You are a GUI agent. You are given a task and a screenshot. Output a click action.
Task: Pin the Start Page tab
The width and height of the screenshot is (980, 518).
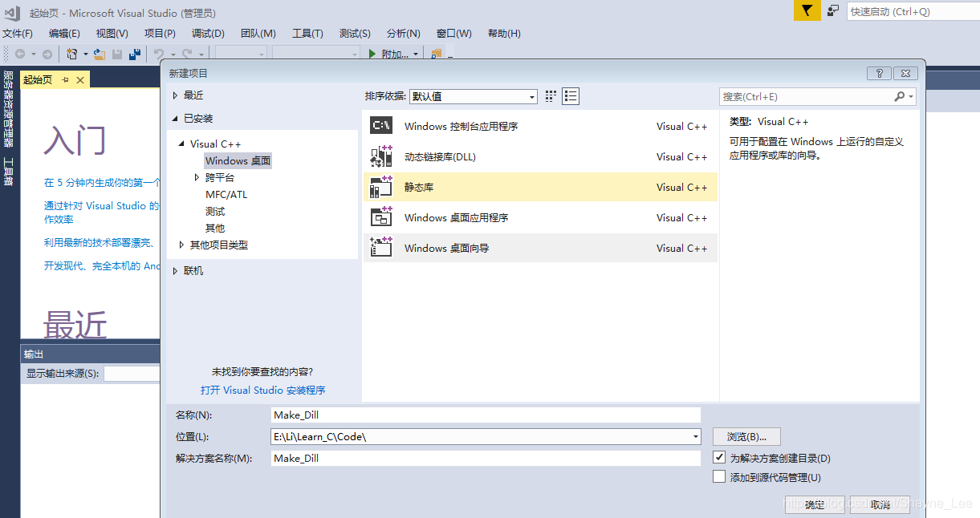tap(66, 79)
